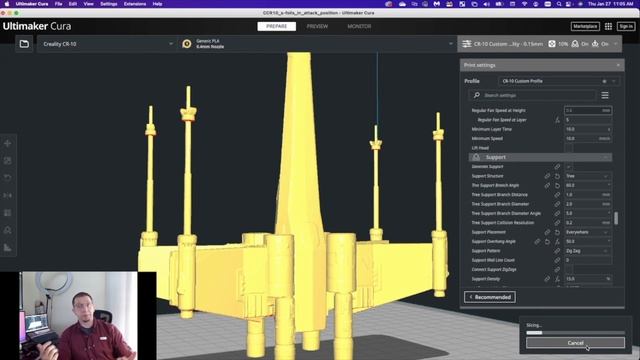Open the File menu
Viewport: 640px width, 360px height.
coord(58,4)
